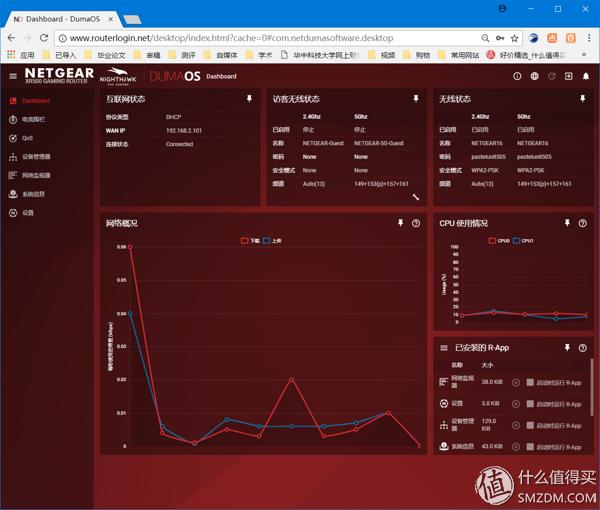Click the Chrome back arrow
This screenshot has width=600, height=510.
click(x=11, y=38)
